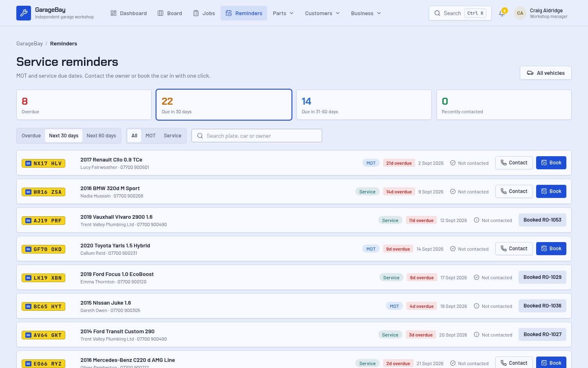Image resolution: width=588 pixels, height=368 pixels.
Task: Filter reminders to Service only
Action: tap(172, 136)
